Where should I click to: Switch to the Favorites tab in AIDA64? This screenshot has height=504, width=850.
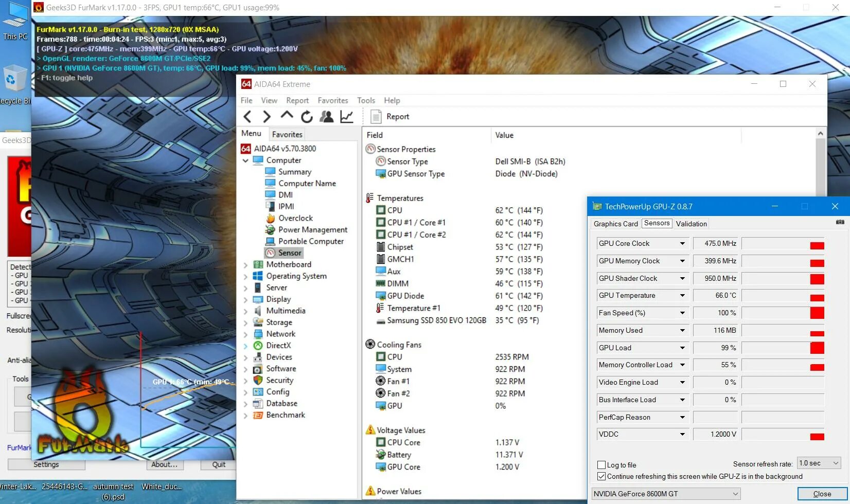(x=287, y=134)
